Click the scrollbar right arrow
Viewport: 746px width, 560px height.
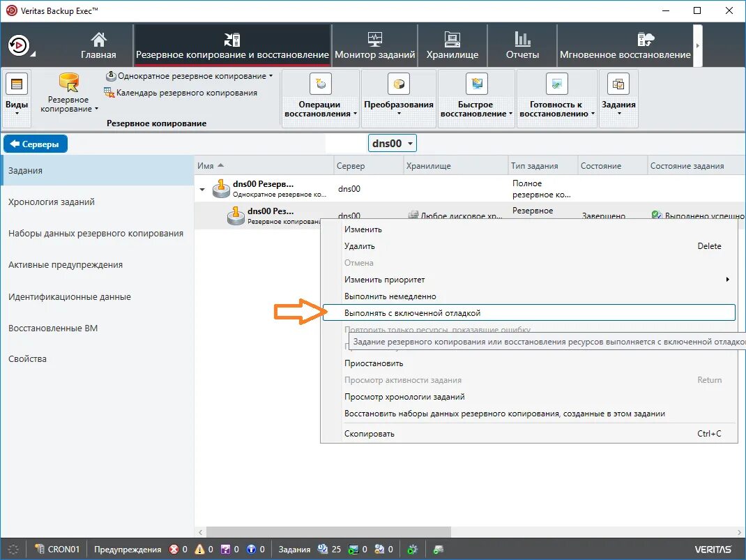[739, 532]
